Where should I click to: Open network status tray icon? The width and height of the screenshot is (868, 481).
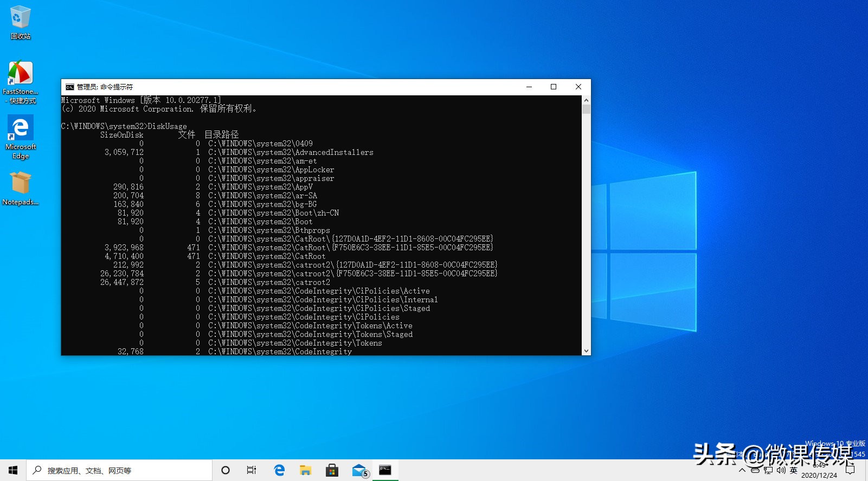tap(768, 470)
